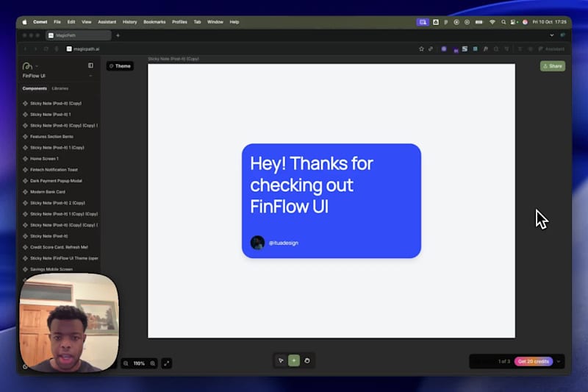
Task: Click the green Share button
Action: click(553, 66)
